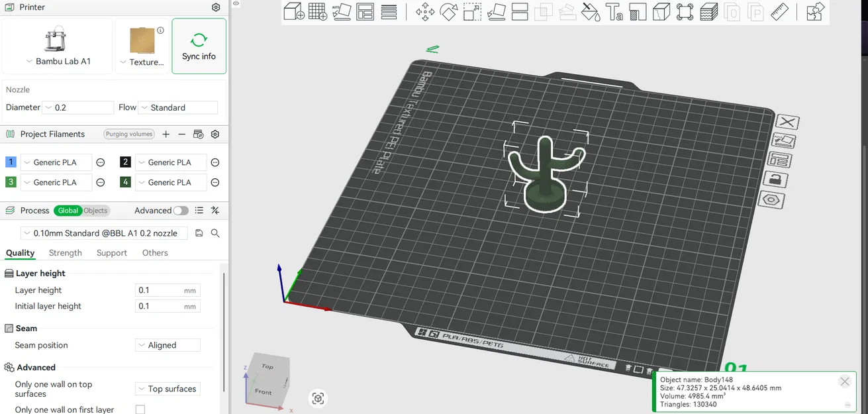Image resolution: width=868 pixels, height=414 pixels.
Task: Open filament 2 more options button
Action: (x=215, y=162)
